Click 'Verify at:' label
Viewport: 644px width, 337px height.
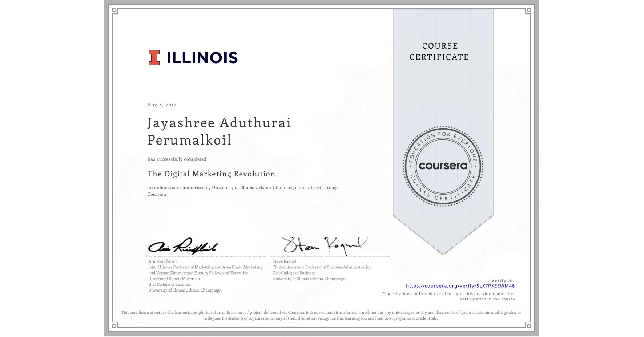[x=503, y=280]
